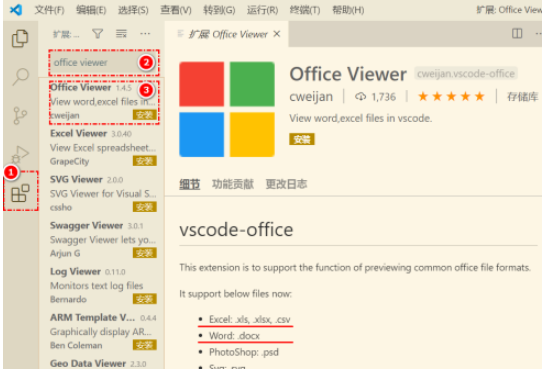542x369 pixels.
Task: Split the editor to the right
Action: pyautogui.click(x=517, y=34)
